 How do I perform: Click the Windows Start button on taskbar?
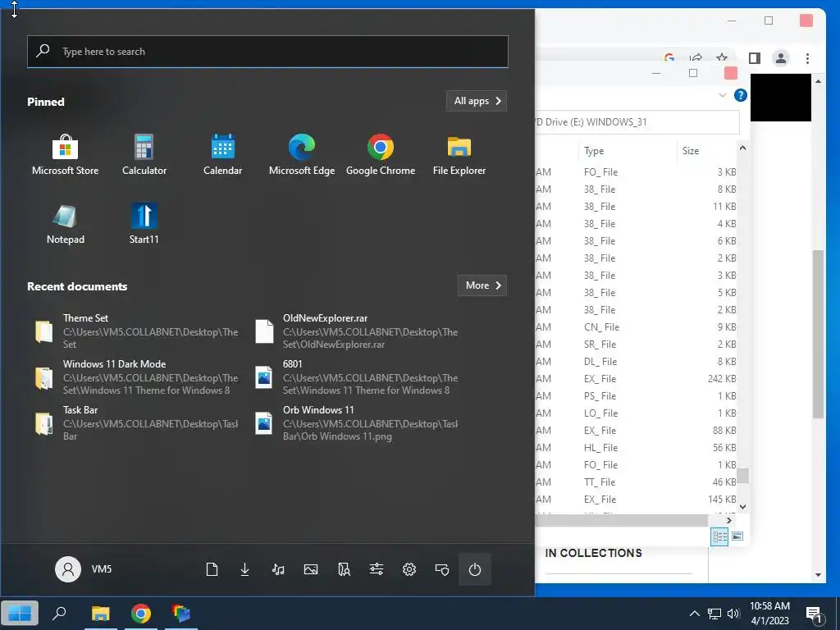pyautogui.click(x=20, y=614)
